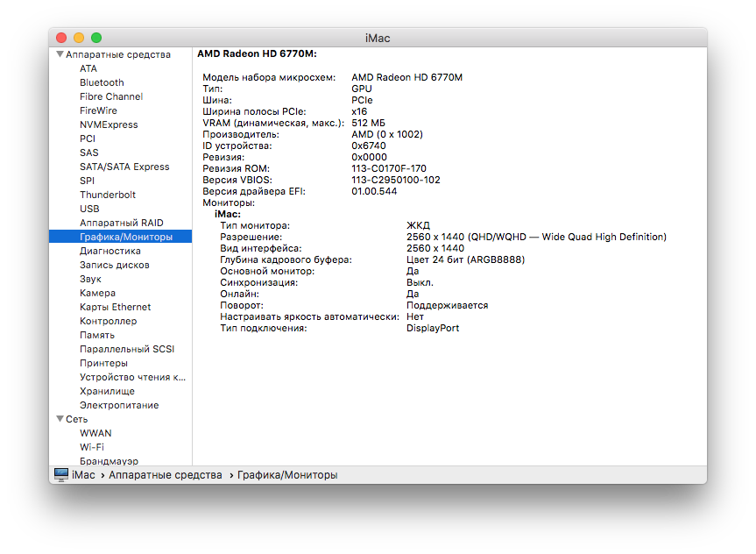This screenshot has width=756, height=554.
Task: Select Электропитание in the sidebar
Action: point(119,405)
